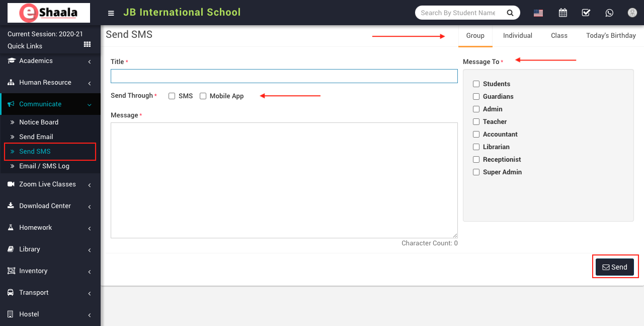Go to Email / SMS Log
This screenshot has width=644, height=326.
[x=44, y=166]
